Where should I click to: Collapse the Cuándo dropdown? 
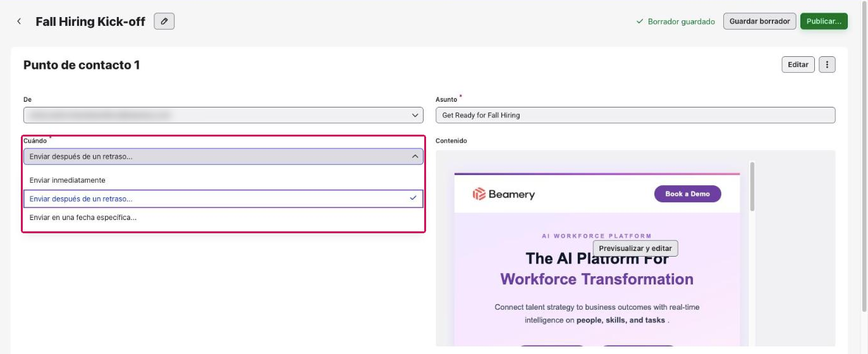[x=223, y=156]
